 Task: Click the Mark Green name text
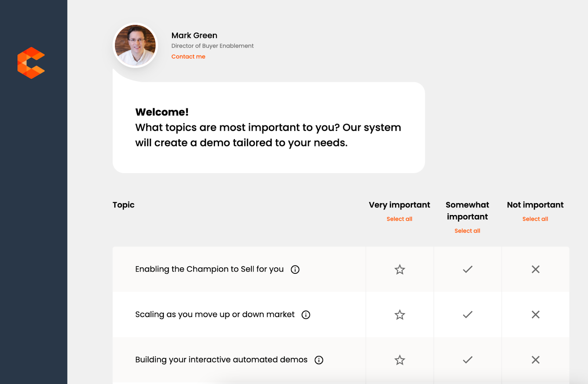(x=194, y=35)
